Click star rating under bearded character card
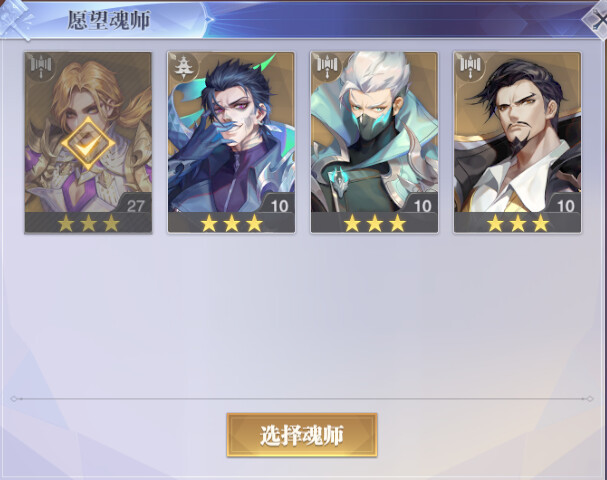This screenshot has height=480, width=607. (518, 223)
